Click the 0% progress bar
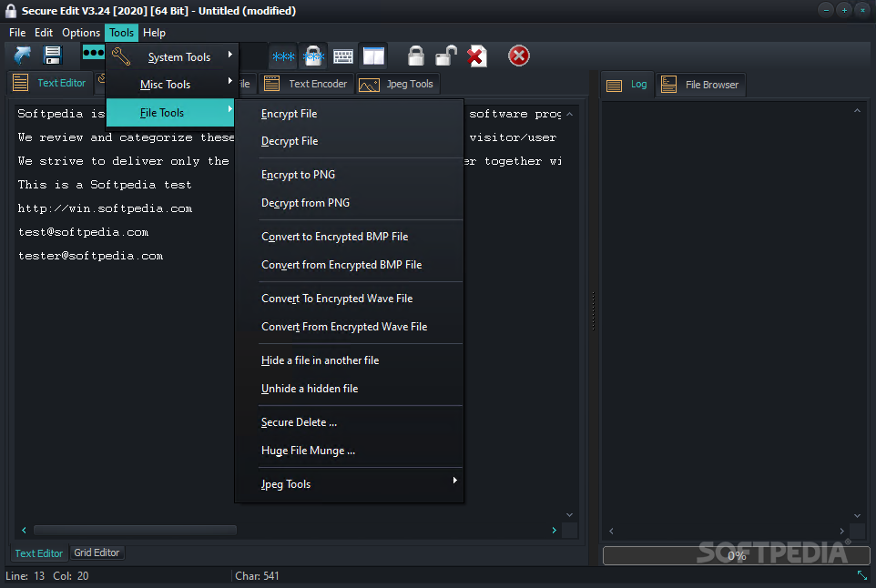Screen dimensions: 876x588 point(737,555)
